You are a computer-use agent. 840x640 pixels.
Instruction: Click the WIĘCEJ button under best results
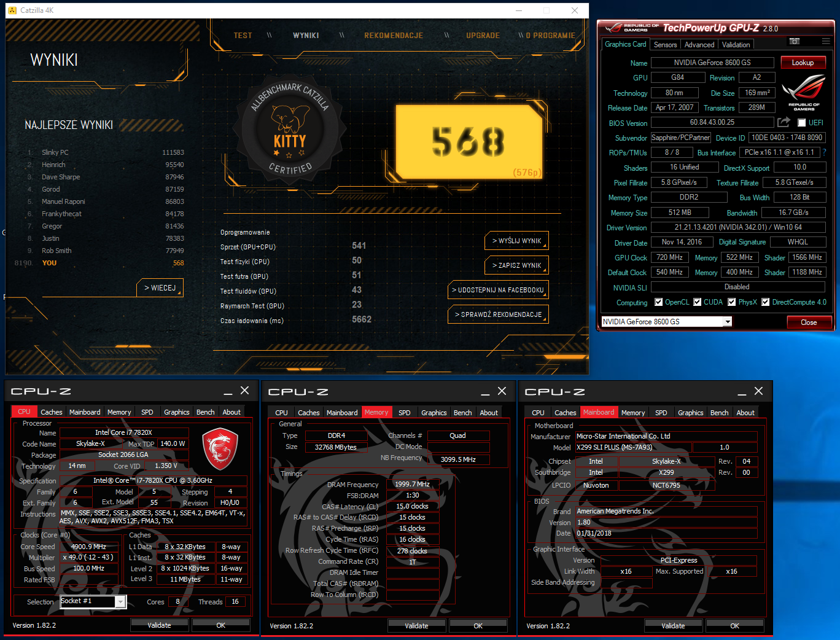pyautogui.click(x=160, y=287)
